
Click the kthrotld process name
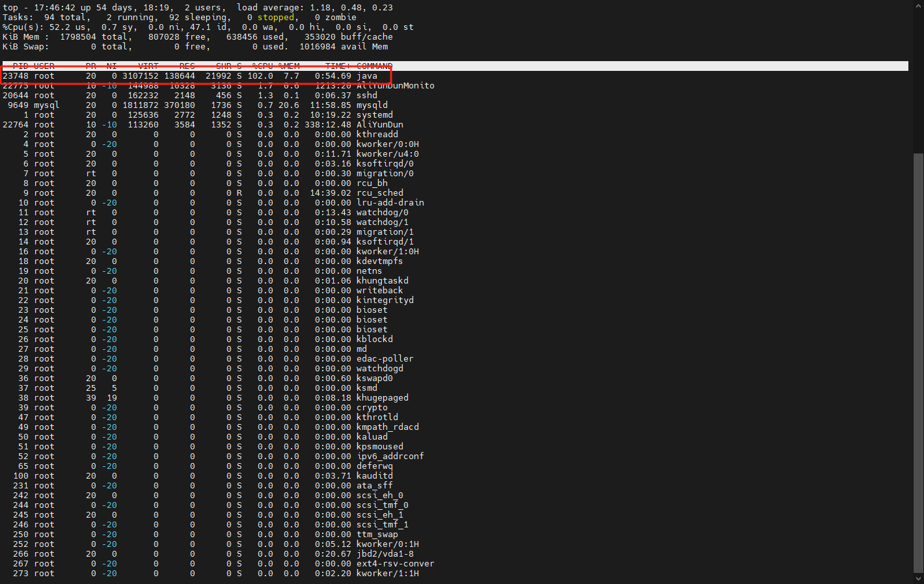[377, 418]
